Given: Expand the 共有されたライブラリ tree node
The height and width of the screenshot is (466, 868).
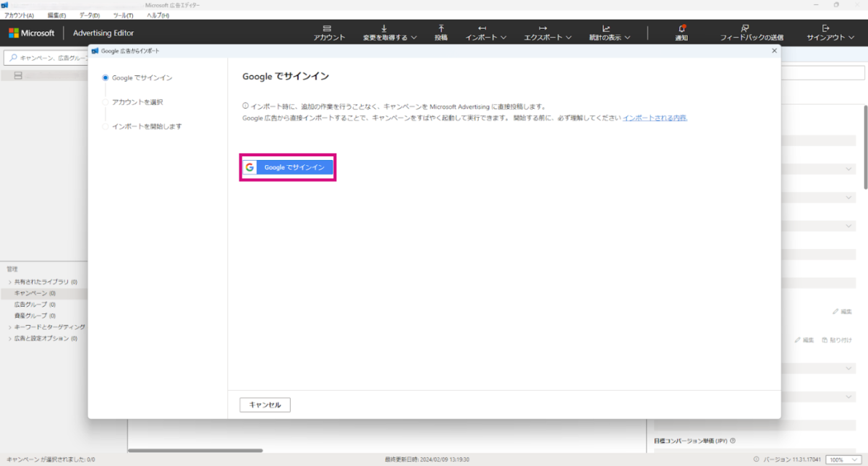Looking at the screenshot, I should coord(9,281).
